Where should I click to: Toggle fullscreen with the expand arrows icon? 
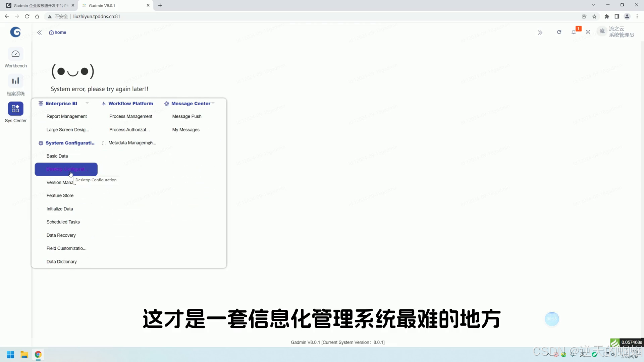click(x=588, y=32)
